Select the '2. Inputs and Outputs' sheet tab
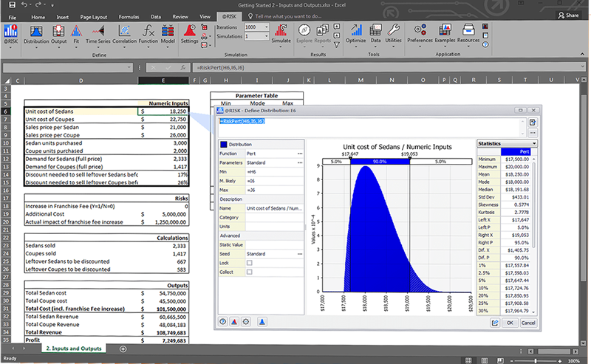 [74, 348]
